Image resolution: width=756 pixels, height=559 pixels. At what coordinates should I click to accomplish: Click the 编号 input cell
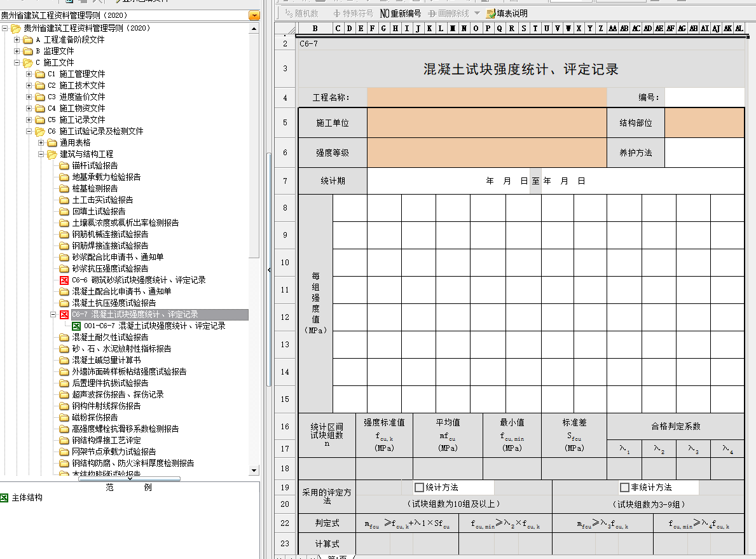704,97
